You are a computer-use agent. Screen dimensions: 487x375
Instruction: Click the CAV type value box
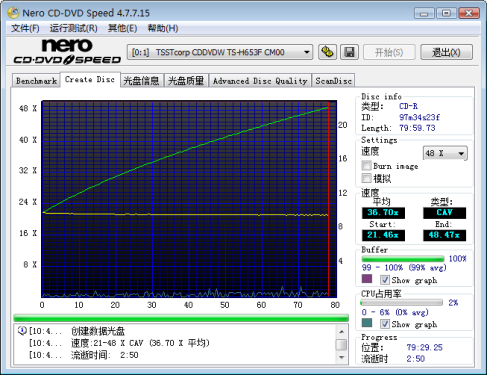(x=444, y=213)
